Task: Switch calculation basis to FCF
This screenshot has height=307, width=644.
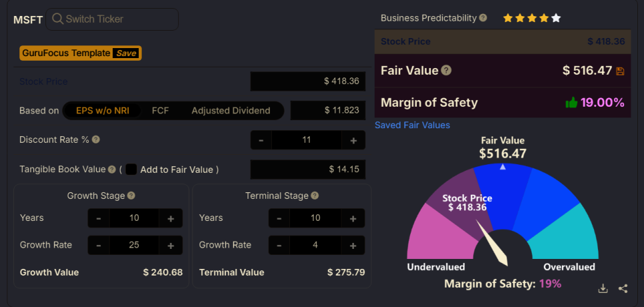Action: click(x=160, y=111)
